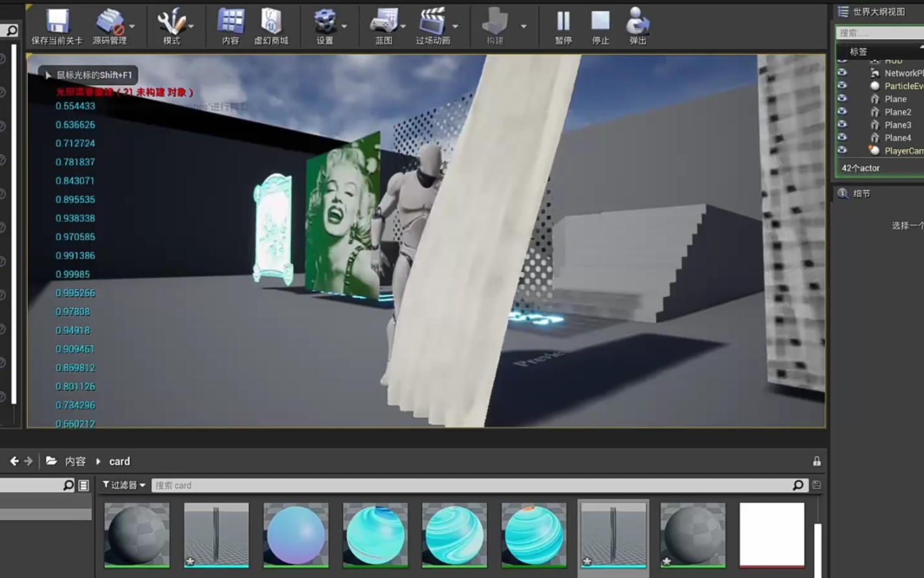The width and height of the screenshot is (924, 578).
Task: Toggle the collections list icon beside sources search
Action: tap(84, 485)
